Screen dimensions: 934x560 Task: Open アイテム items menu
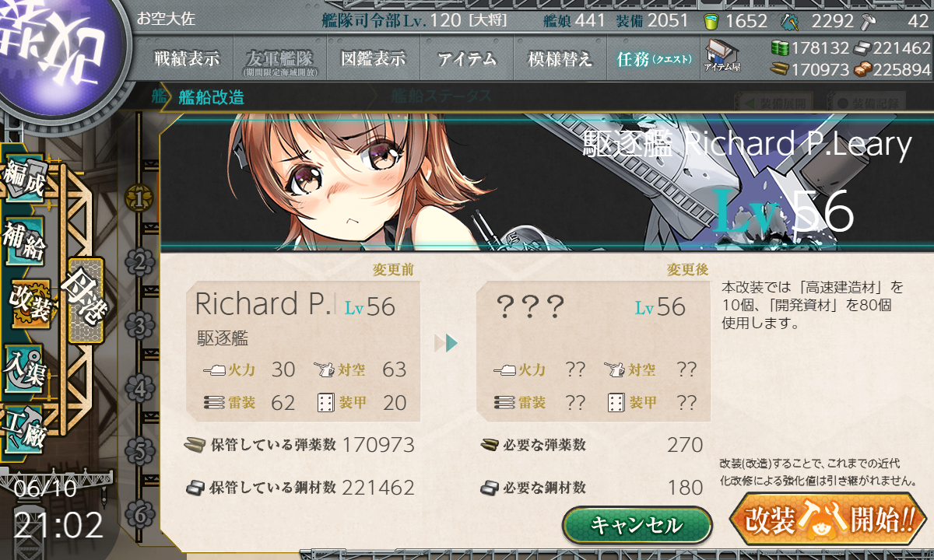[467, 58]
